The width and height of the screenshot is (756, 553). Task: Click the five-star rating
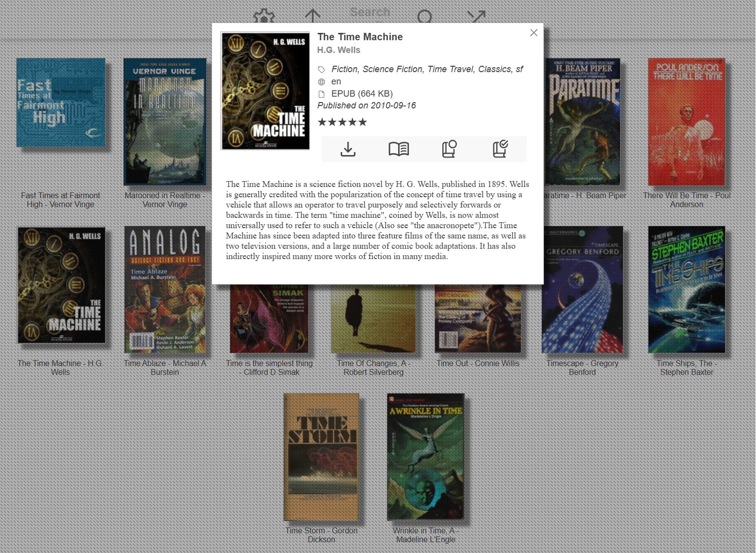[x=342, y=122]
